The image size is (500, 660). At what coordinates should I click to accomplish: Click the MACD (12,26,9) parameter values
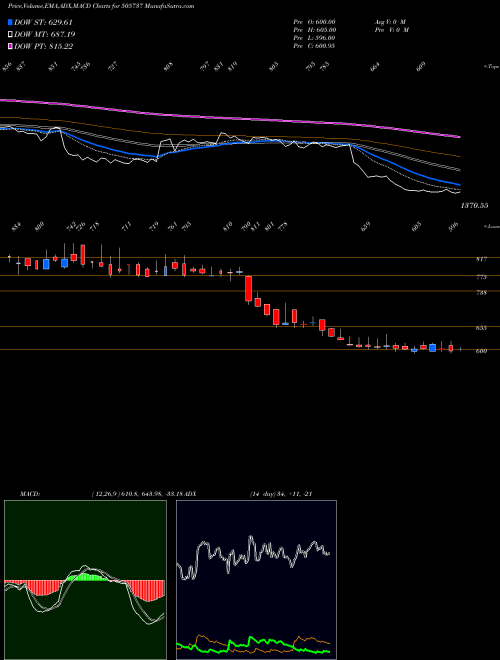(136, 494)
